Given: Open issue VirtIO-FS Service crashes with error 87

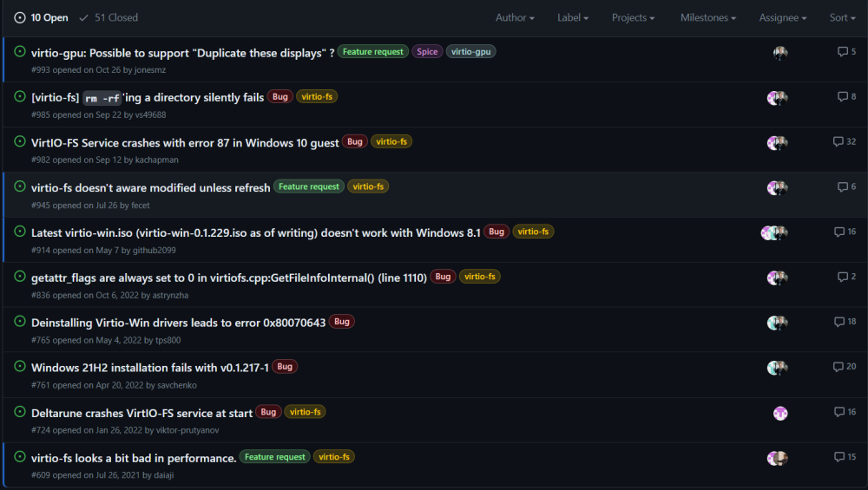Looking at the screenshot, I should click(185, 143).
